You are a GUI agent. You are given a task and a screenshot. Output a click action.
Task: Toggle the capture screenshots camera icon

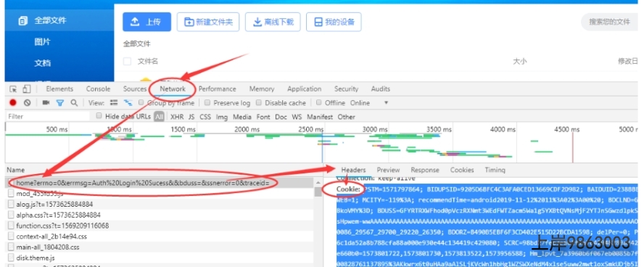point(46,103)
